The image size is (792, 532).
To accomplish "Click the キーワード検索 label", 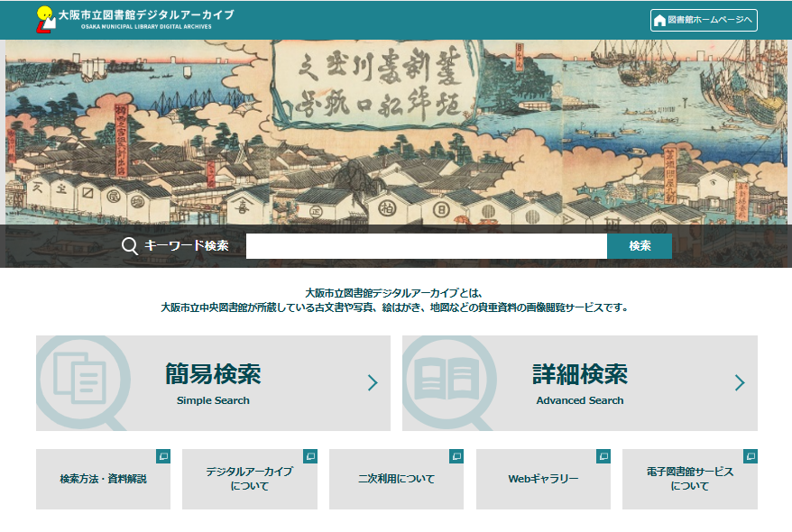I will (x=187, y=246).
